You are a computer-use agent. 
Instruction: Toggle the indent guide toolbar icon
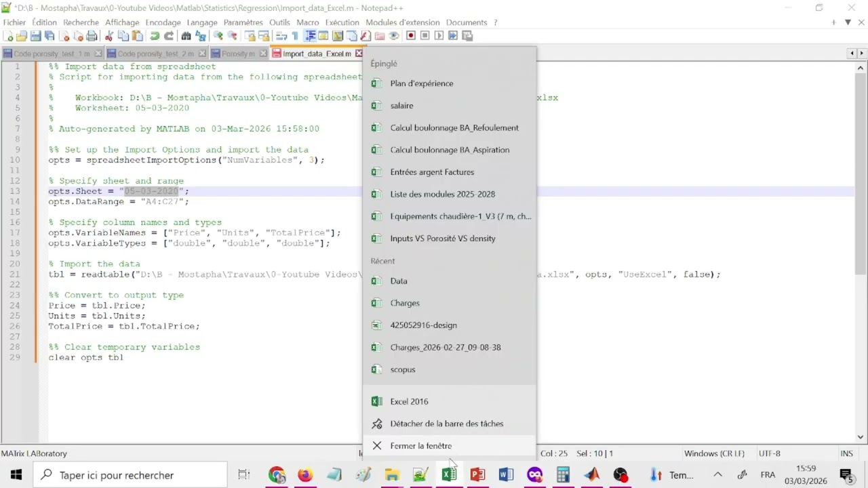coord(311,36)
